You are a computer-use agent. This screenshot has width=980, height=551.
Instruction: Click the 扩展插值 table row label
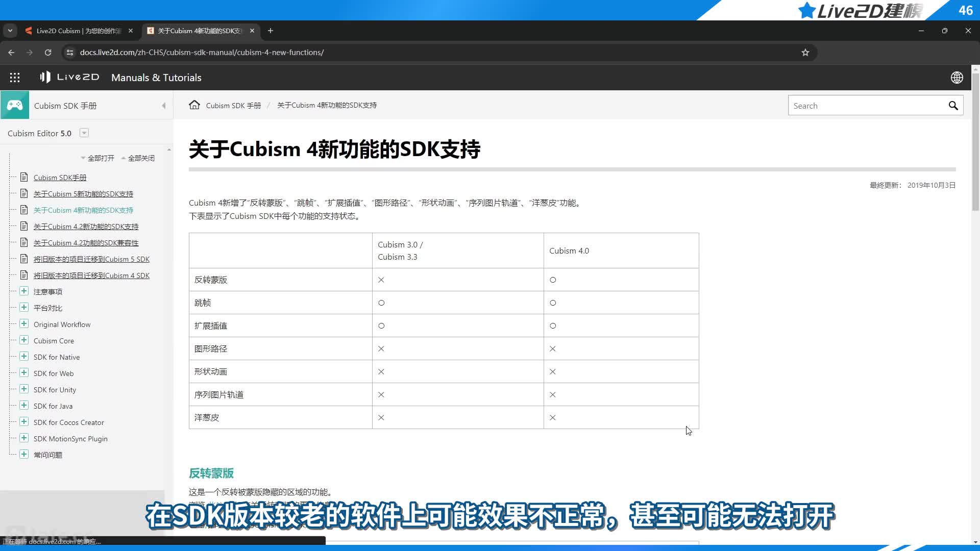click(211, 325)
